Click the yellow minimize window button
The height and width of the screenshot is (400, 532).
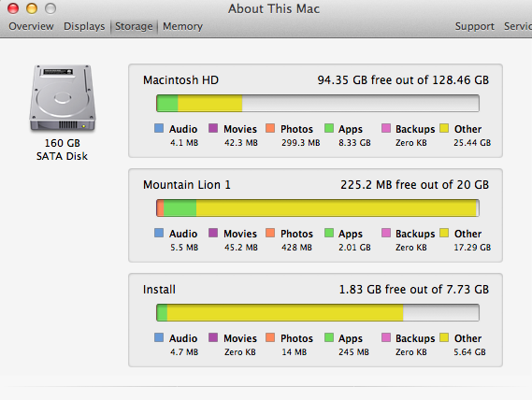tap(32, 8)
